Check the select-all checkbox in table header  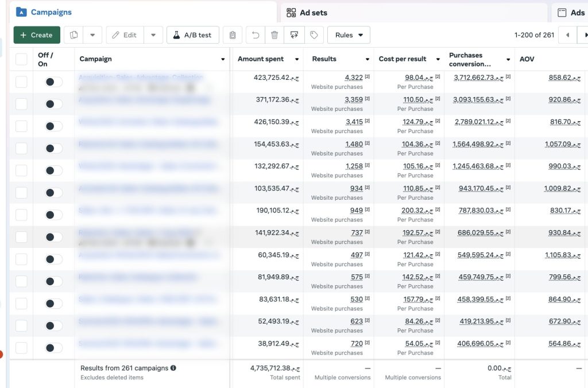point(21,59)
